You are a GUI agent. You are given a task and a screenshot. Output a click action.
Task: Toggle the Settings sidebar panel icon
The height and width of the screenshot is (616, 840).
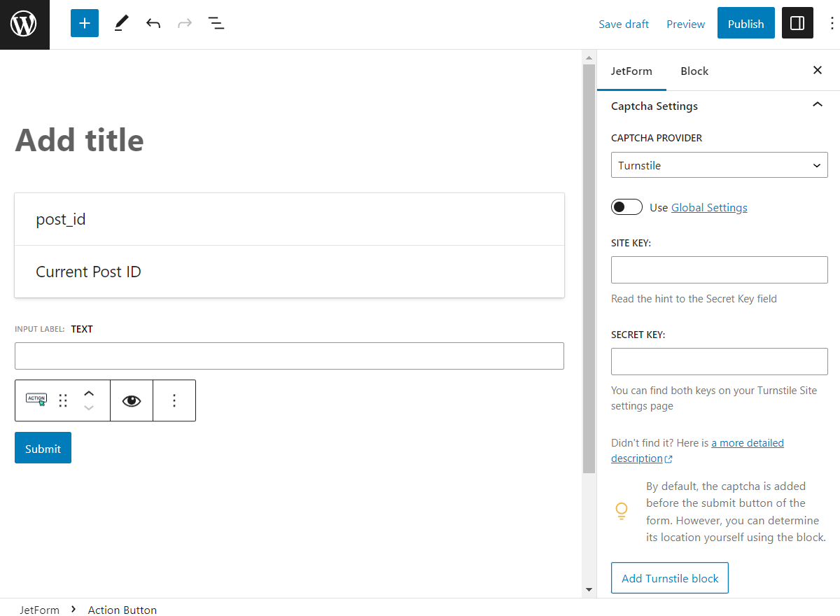[797, 23]
